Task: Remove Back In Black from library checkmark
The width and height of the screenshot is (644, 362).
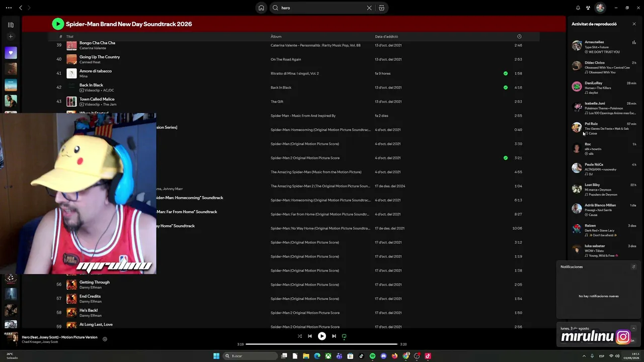Action: pyautogui.click(x=506, y=87)
